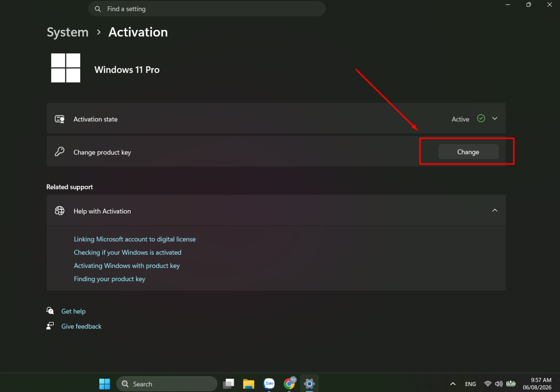Viewport: 560px width, 392px height.
Task: Click the Change product key button
Action: (468, 152)
